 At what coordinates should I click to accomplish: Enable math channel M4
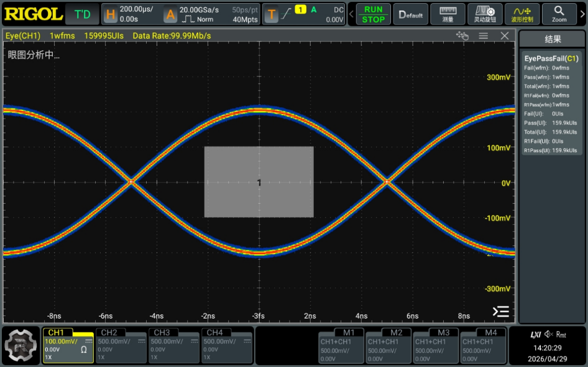point(483,346)
